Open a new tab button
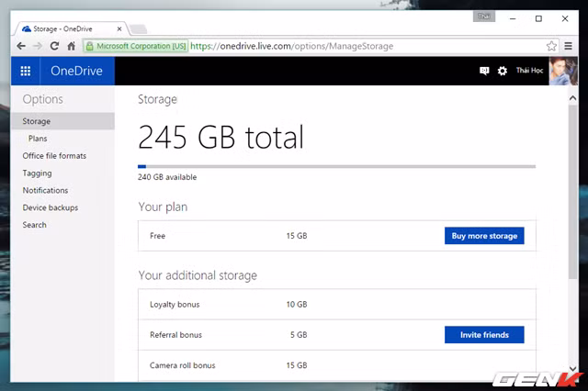The image size is (588, 391). [x=139, y=29]
